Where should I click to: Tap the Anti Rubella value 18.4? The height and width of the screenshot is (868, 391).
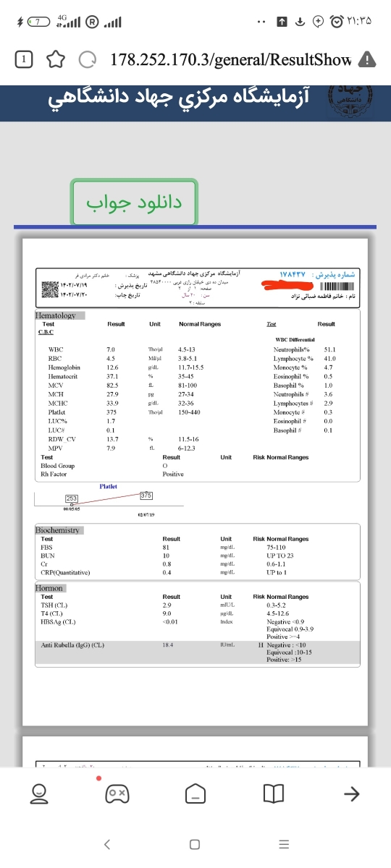169,644
